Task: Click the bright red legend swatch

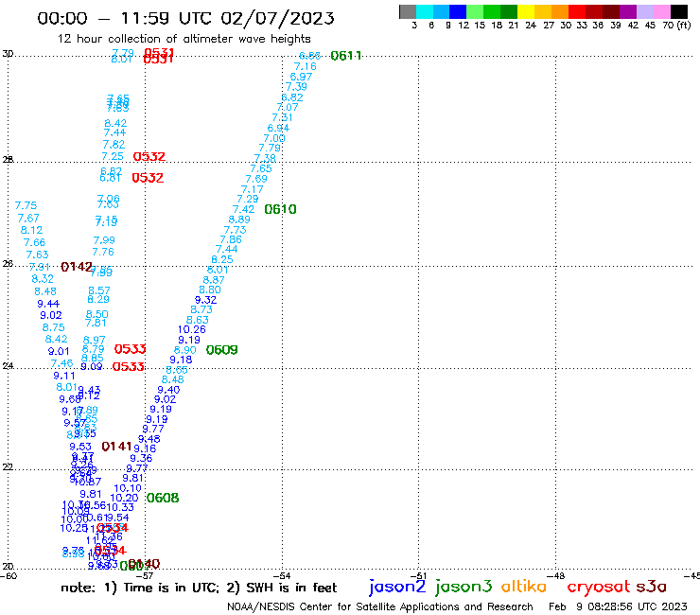Action: 577,11
